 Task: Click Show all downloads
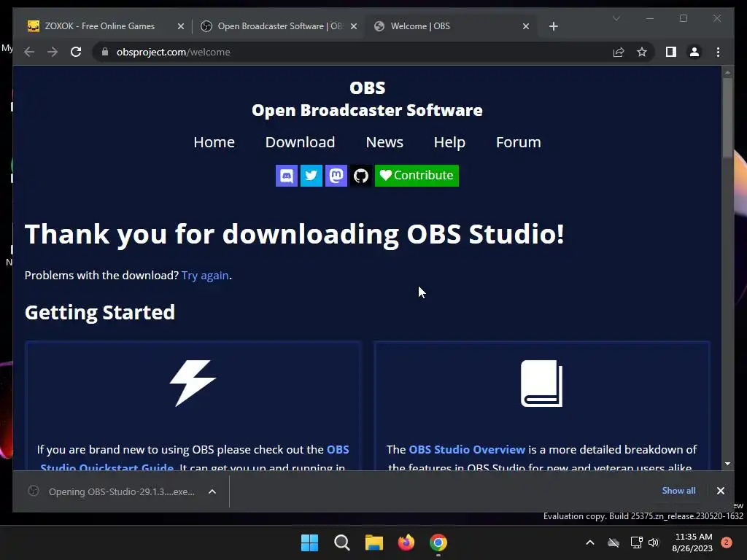[678, 491]
